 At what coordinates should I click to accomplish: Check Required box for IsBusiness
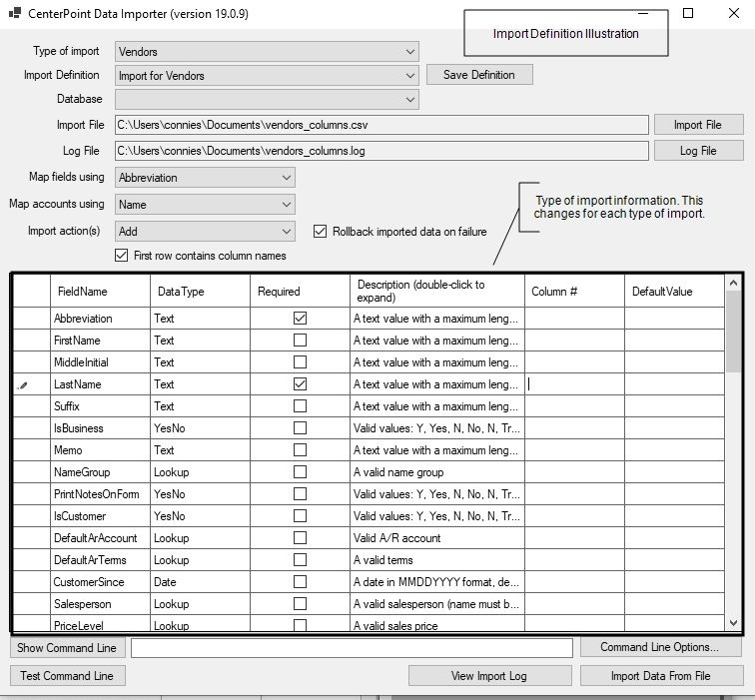coord(300,428)
